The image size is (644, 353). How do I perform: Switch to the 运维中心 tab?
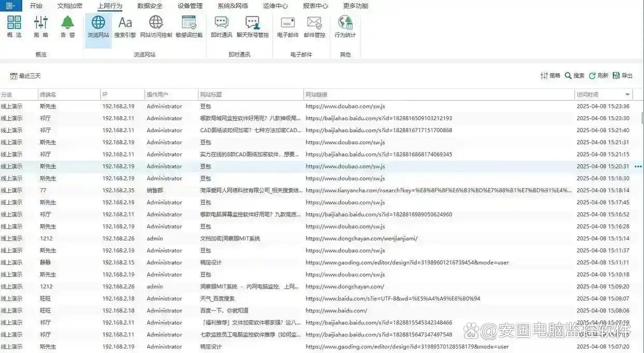click(x=275, y=6)
